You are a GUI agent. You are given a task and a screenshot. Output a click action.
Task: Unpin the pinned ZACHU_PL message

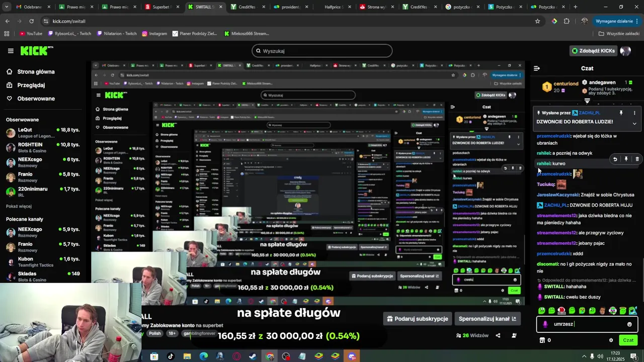coord(621,113)
